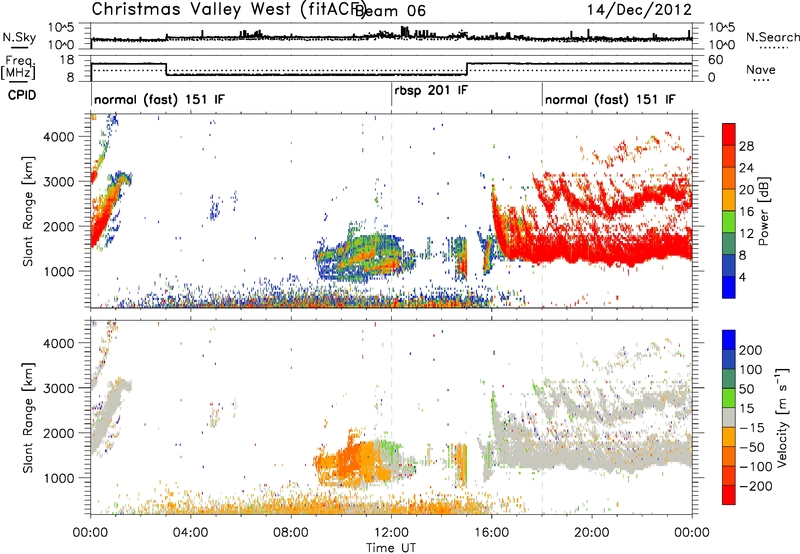The width and height of the screenshot is (800, 554).
Task: Click the 'CPID' row label
Action: (22, 95)
